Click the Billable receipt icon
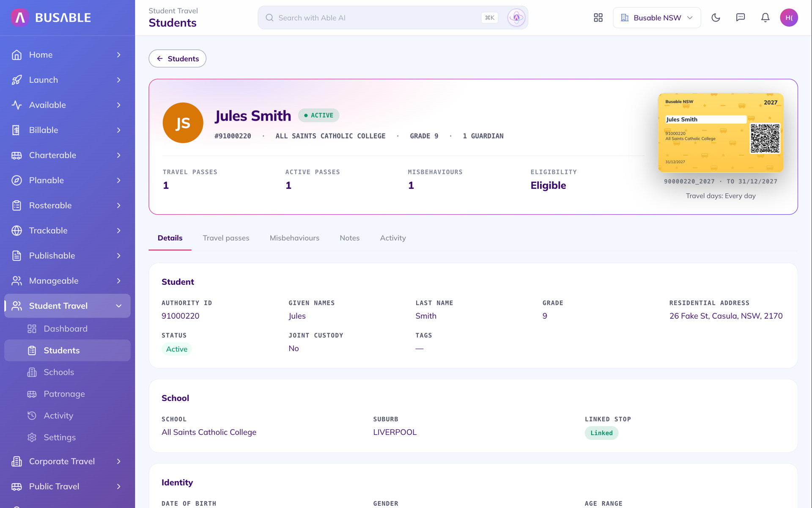 pos(16,130)
